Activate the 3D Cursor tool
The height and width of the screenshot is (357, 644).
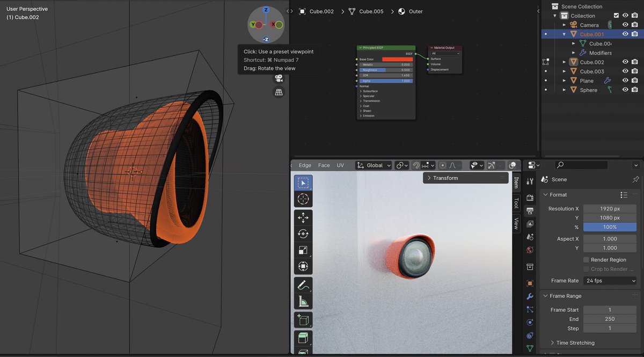(303, 199)
